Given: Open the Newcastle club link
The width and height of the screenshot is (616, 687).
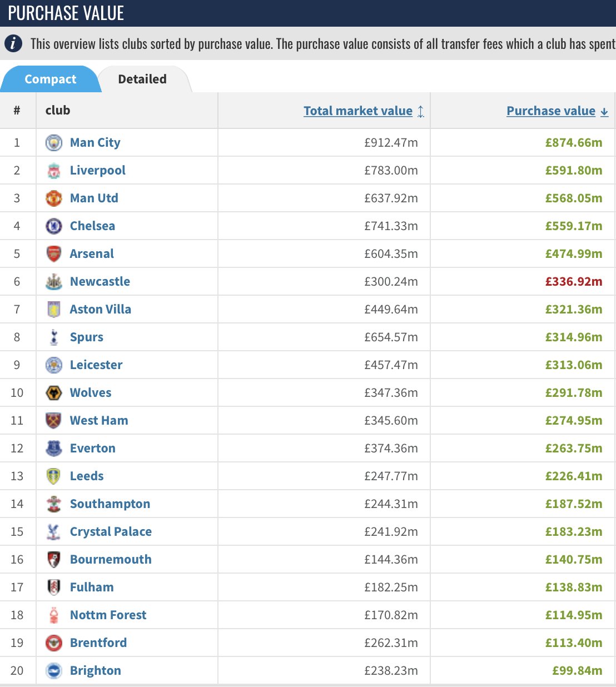Looking at the screenshot, I should [x=100, y=282].
